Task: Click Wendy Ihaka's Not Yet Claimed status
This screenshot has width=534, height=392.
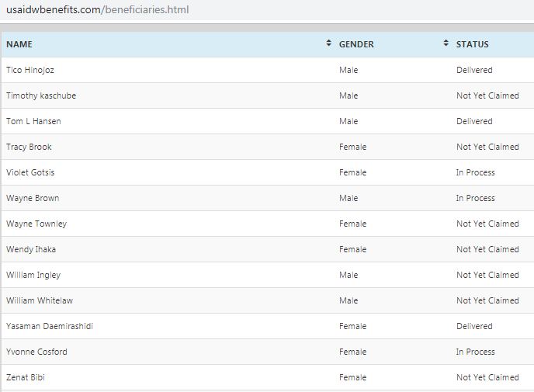Action: click(x=487, y=249)
